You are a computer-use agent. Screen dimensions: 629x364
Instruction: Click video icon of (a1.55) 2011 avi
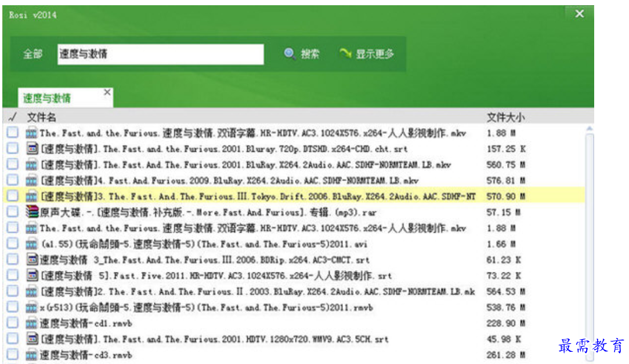click(x=32, y=244)
